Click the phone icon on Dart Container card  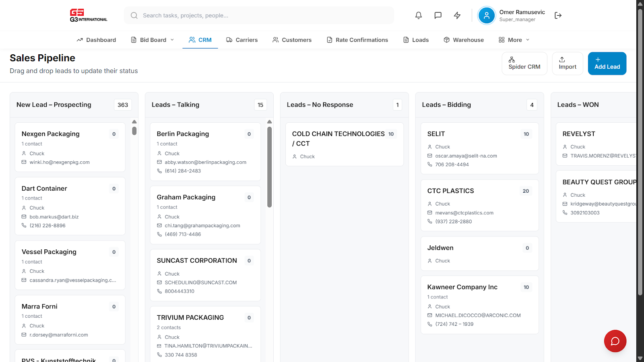(24, 226)
